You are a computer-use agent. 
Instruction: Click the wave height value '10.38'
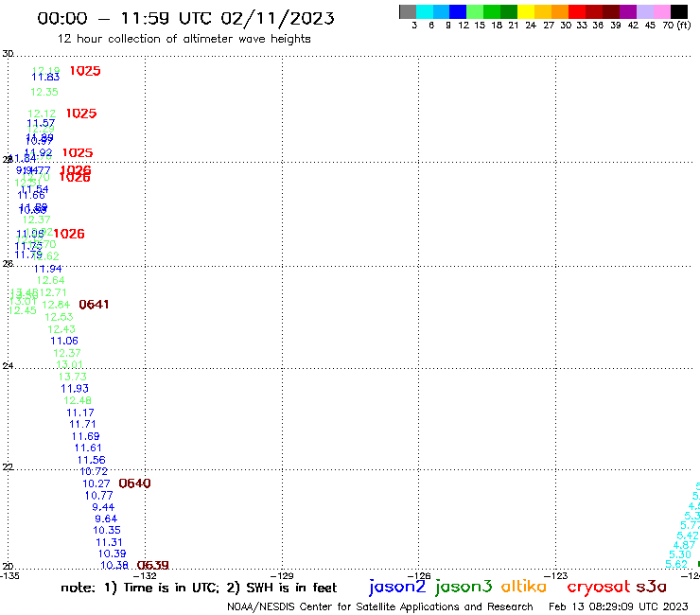(x=114, y=566)
